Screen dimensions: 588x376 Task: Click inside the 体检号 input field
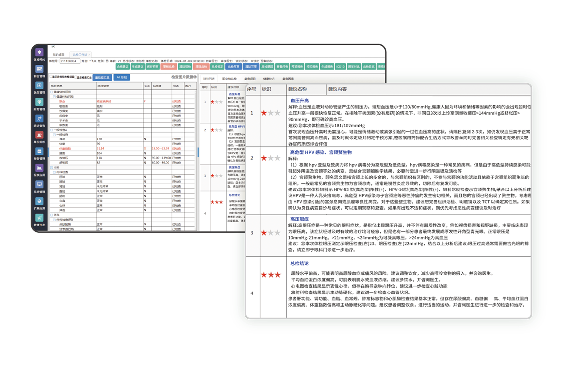click(x=70, y=61)
